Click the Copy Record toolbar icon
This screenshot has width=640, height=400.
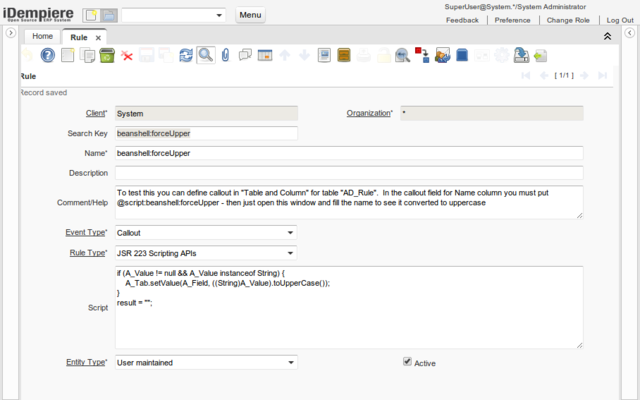(86, 55)
